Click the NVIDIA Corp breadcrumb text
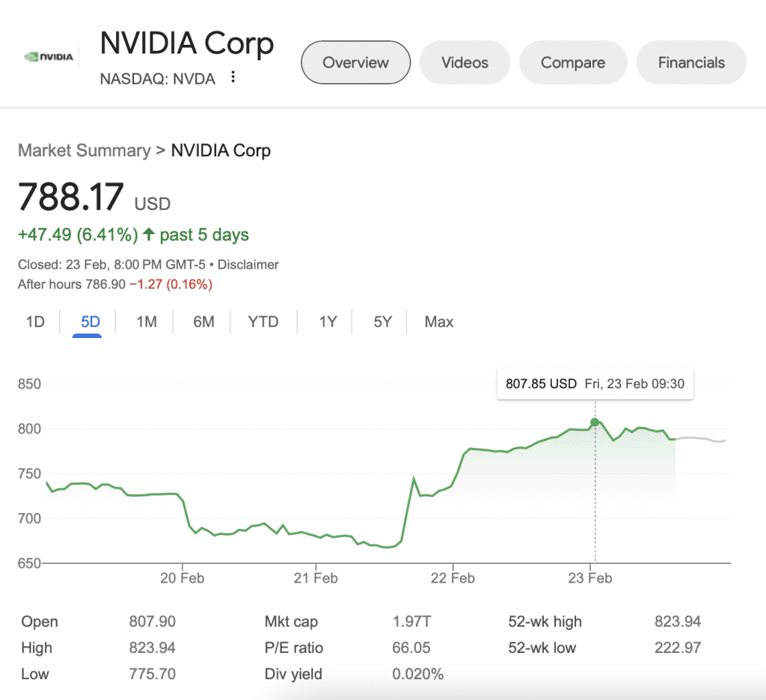The image size is (766, 700). pyautogui.click(x=221, y=150)
